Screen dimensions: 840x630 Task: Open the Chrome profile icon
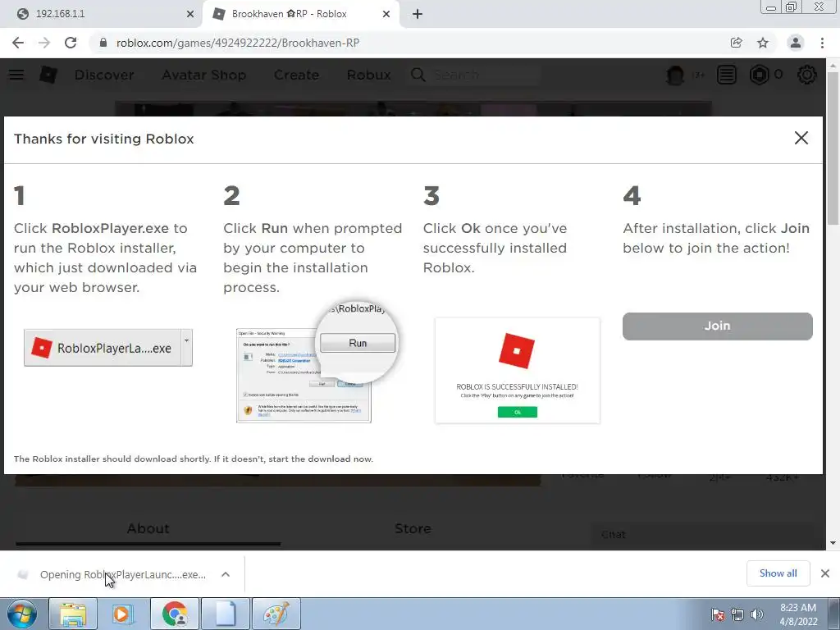796,43
